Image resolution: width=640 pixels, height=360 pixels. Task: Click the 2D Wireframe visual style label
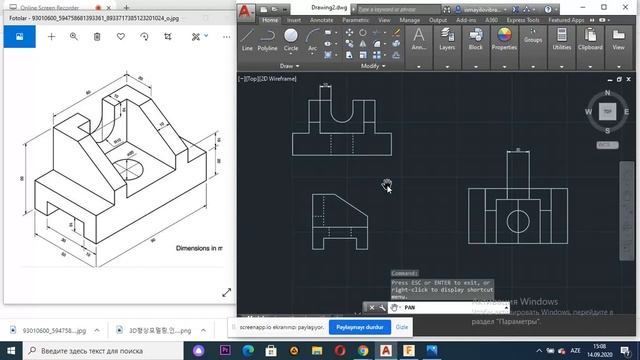(x=277, y=79)
